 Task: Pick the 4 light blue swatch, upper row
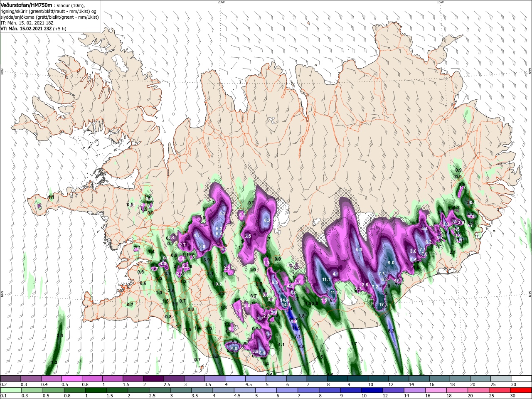[235, 379]
